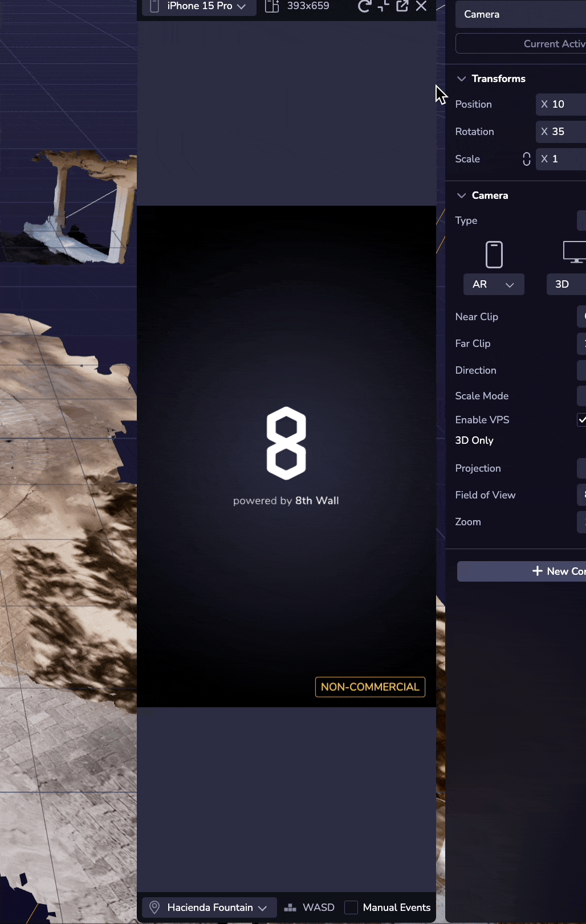Viewport: 586px width, 924px height.
Task: Open the 3D mode dropdown
Action: (x=566, y=284)
